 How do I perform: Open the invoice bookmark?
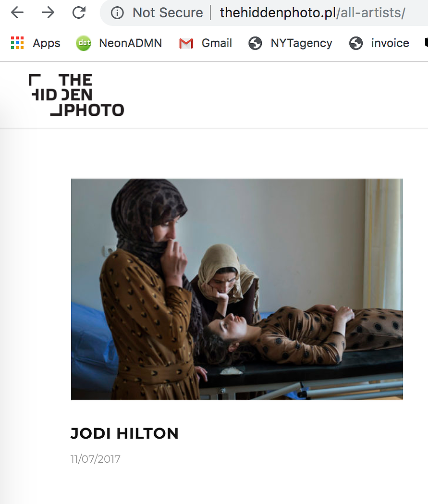pyautogui.click(x=391, y=43)
